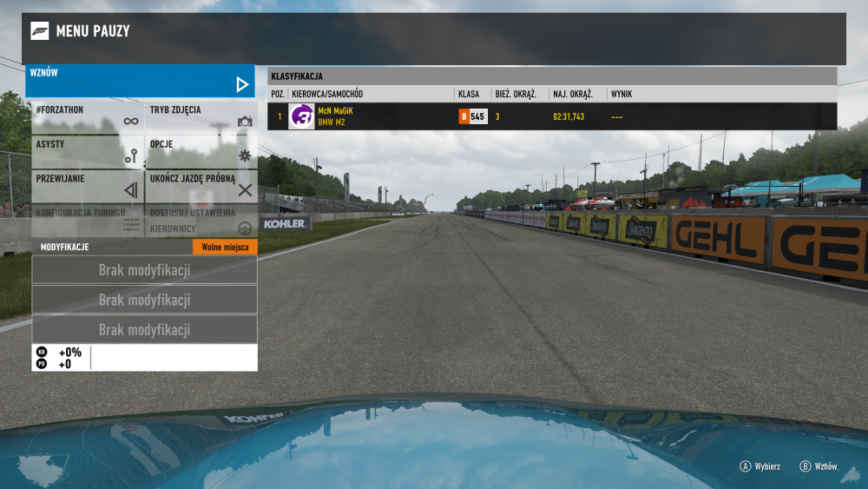Click the orange Wolne miejsca label
This screenshot has height=489, width=868.
click(x=225, y=247)
